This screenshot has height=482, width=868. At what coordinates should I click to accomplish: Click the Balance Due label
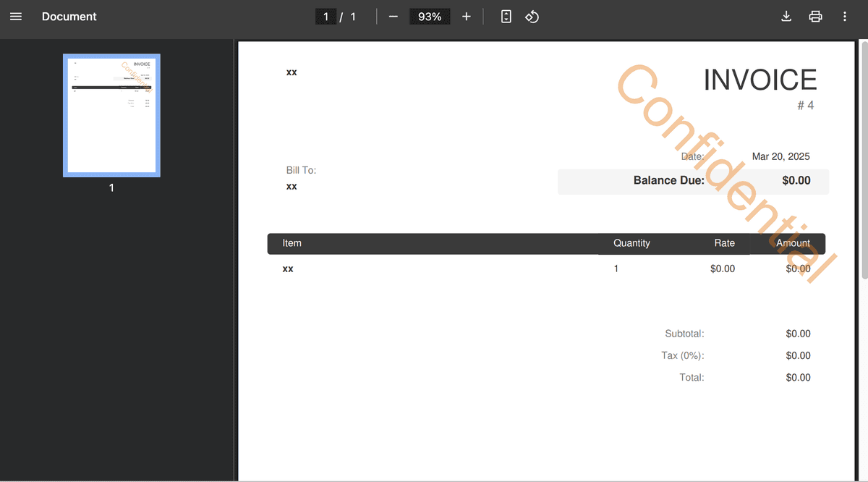tap(668, 180)
